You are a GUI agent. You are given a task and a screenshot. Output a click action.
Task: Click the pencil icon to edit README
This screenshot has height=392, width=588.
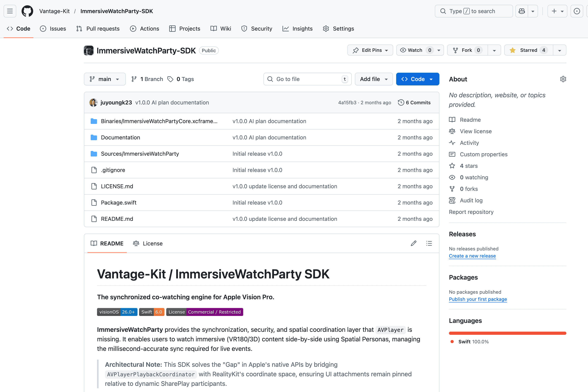413,243
